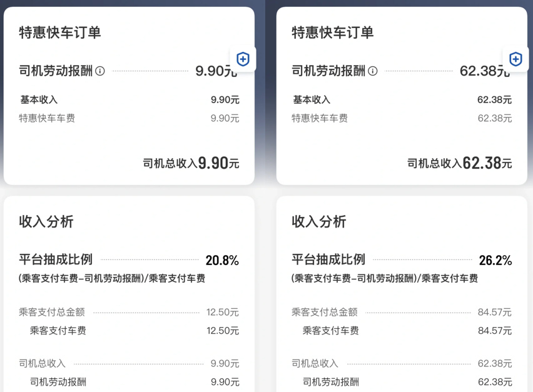Tap the info icon beside 司机劳动报酬 62.38元
The height and width of the screenshot is (392, 533).
(373, 71)
